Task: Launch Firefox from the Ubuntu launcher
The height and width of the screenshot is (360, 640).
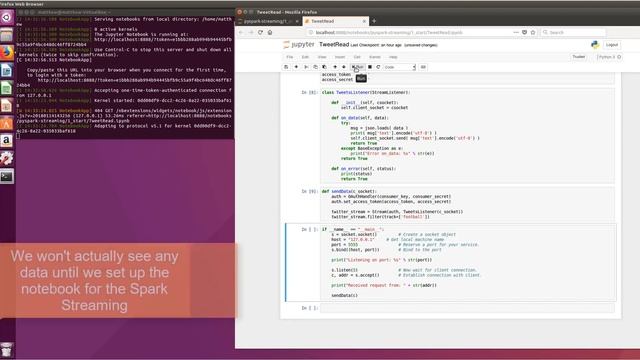Action: point(7,53)
